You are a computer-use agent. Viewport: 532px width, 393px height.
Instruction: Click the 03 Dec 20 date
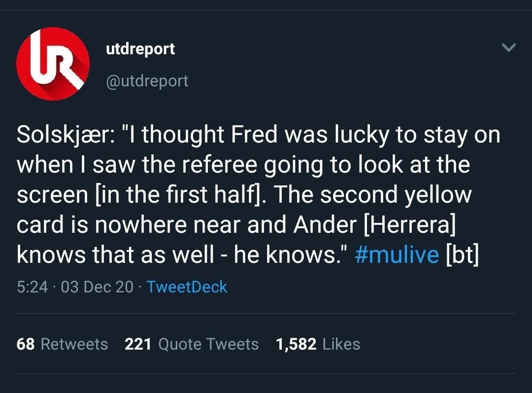[x=97, y=286]
